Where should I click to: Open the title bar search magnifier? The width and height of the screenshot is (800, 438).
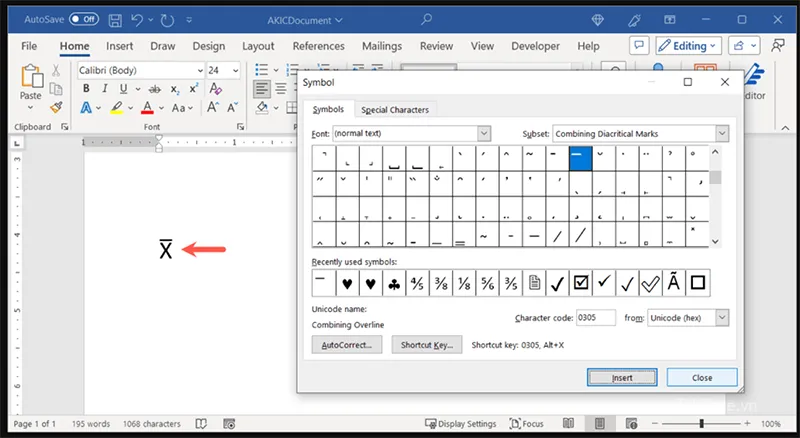point(427,19)
